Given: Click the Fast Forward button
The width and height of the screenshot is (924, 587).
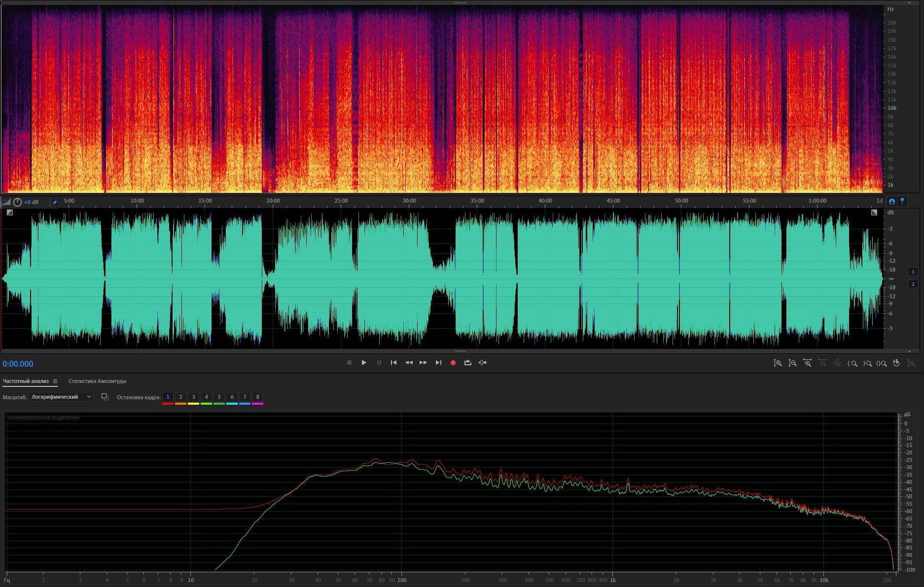Looking at the screenshot, I should coord(423,363).
